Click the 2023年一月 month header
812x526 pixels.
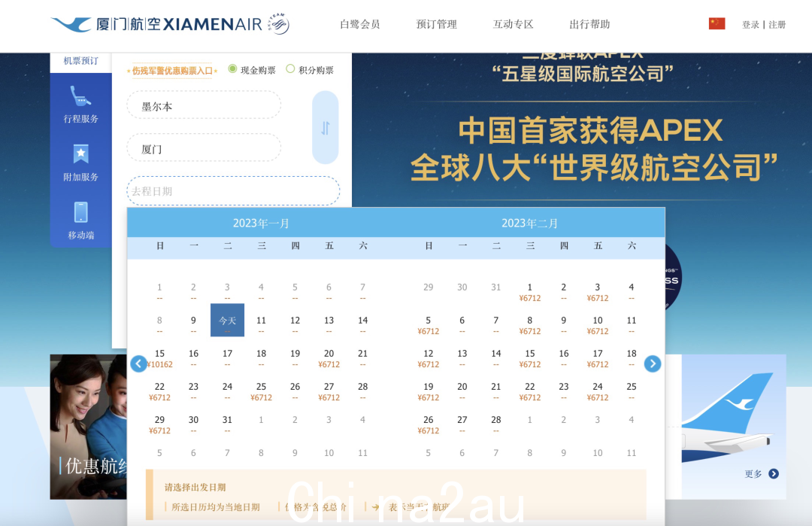(x=261, y=223)
